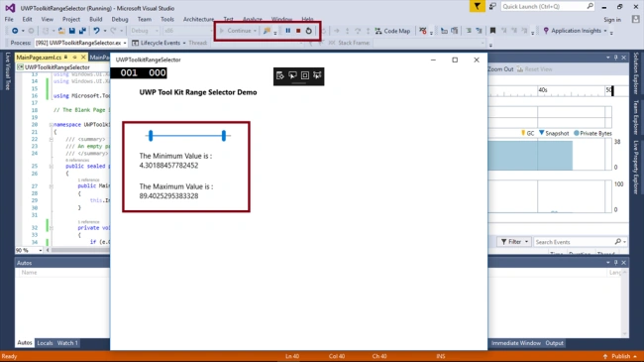
Task: Pause debugging with the Break All icon
Action: (x=288, y=31)
